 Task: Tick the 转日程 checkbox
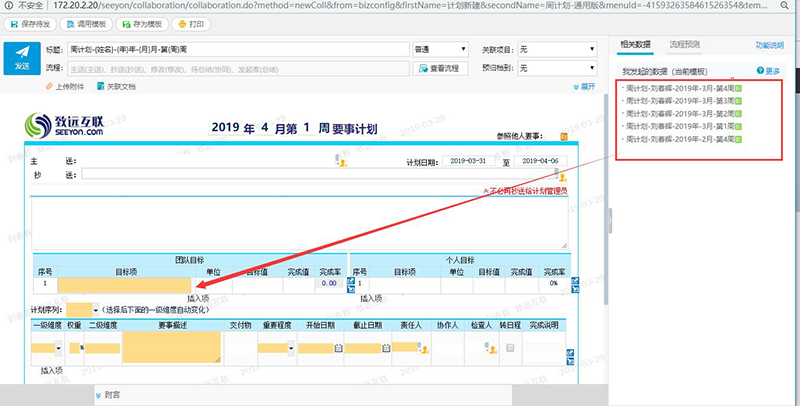(510, 347)
